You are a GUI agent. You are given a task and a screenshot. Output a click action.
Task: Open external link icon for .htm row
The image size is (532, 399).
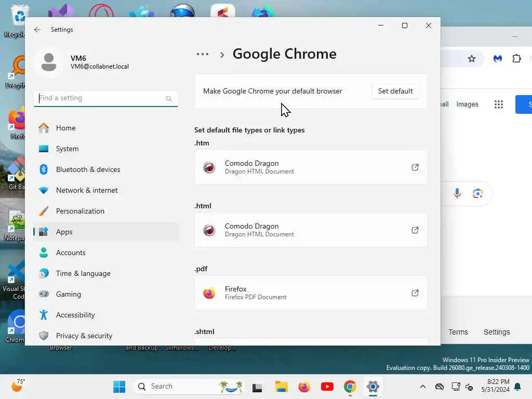click(x=415, y=167)
